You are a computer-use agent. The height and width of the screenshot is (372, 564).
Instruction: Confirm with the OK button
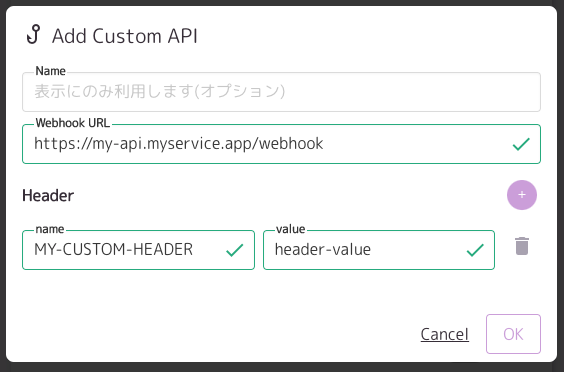coord(513,334)
